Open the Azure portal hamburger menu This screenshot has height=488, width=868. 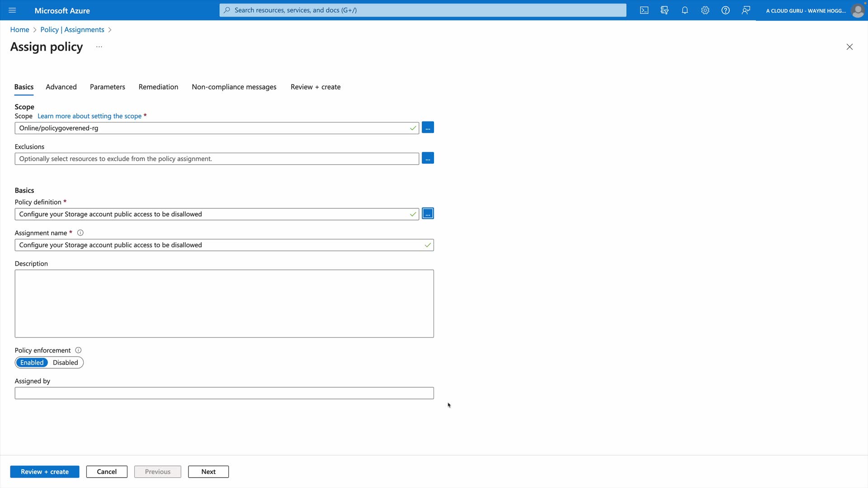pyautogui.click(x=12, y=10)
